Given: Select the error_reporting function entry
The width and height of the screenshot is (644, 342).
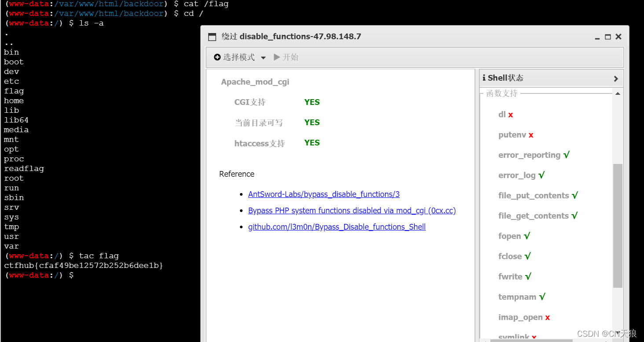Looking at the screenshot, I should point(529,155).
